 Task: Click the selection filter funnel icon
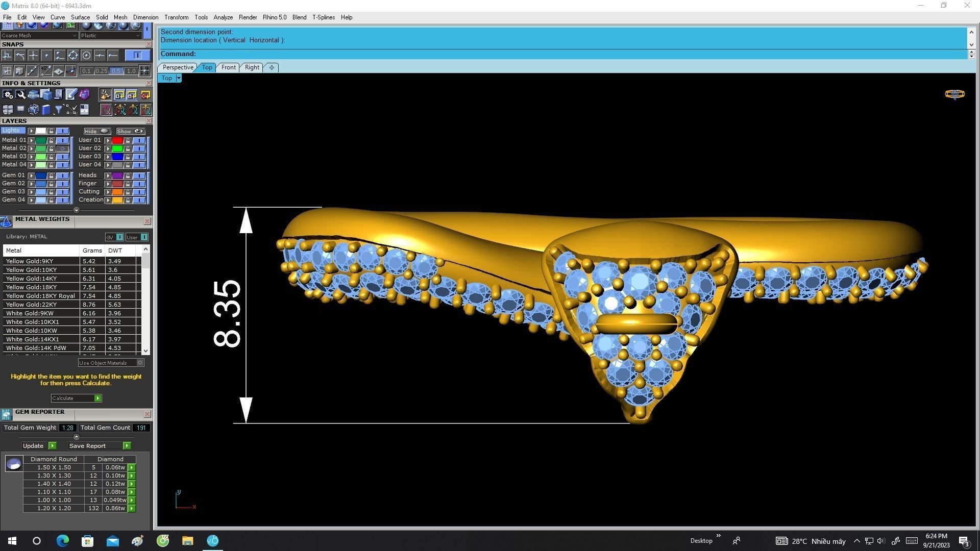(x=58, y=109)
